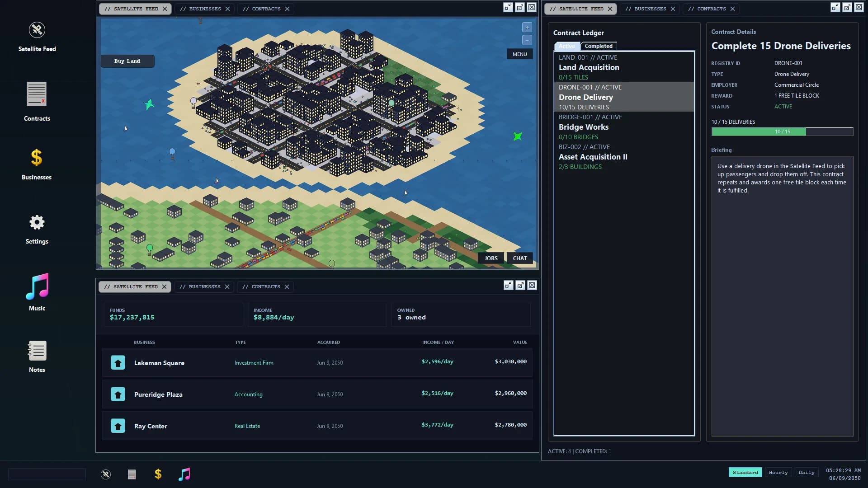
Task: Open Ray Center business row
Action: [x=317, y=426]
